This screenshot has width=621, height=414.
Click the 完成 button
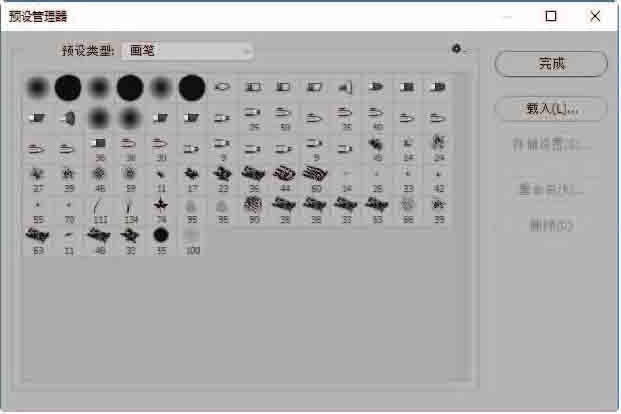[x=551, y=63]
